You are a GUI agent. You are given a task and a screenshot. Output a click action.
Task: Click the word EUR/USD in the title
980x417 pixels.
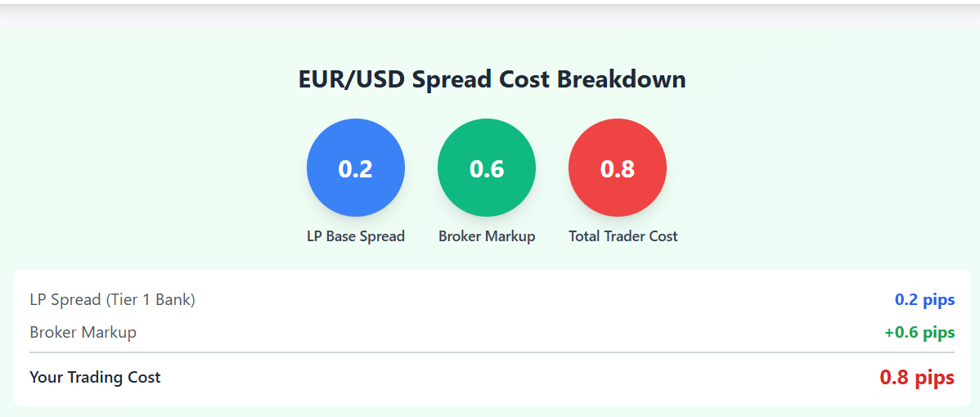[x=351, y=80]
